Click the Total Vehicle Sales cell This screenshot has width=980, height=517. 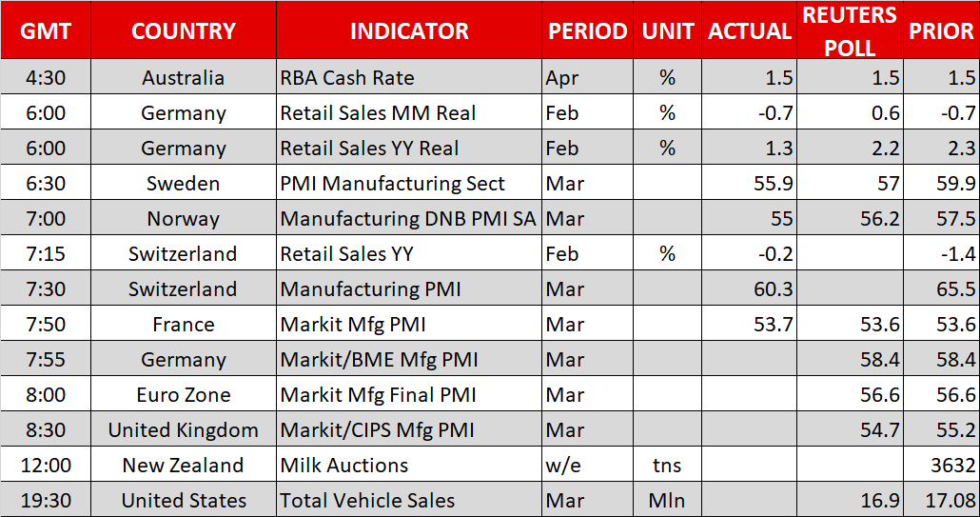(x=409, y=501)
